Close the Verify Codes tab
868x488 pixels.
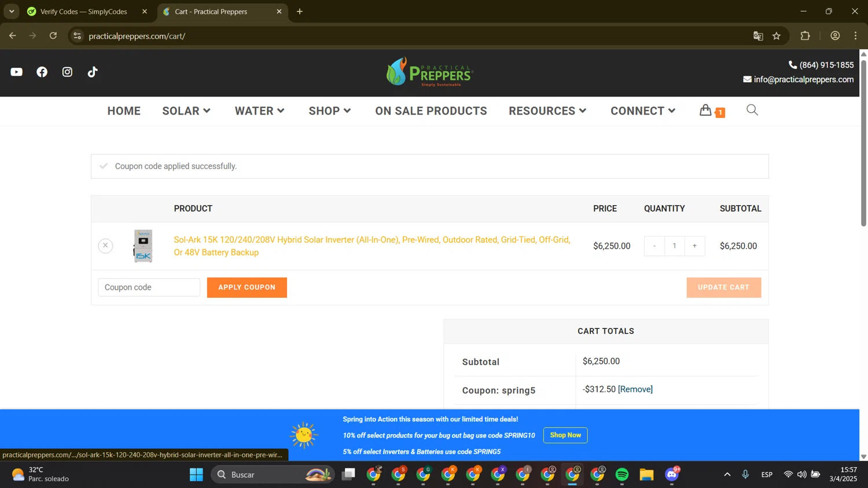coord(145,12)
